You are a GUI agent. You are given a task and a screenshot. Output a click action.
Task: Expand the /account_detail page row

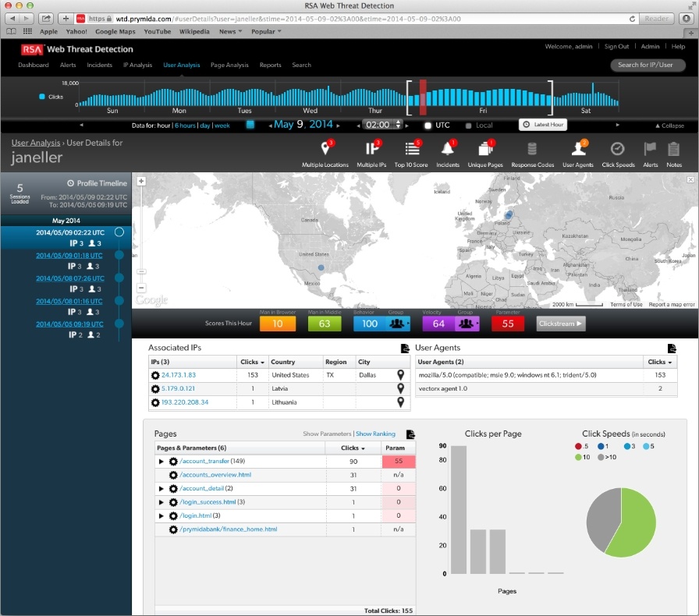161,489
